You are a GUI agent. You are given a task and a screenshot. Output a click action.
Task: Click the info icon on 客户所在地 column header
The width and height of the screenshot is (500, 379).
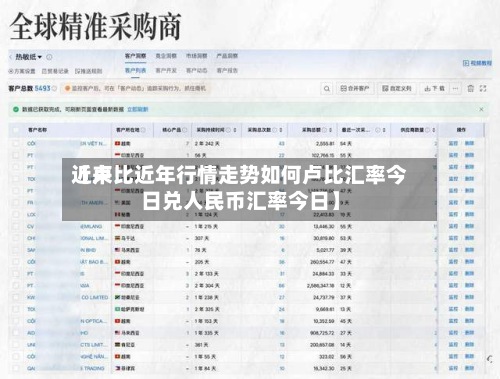[143, 130]
